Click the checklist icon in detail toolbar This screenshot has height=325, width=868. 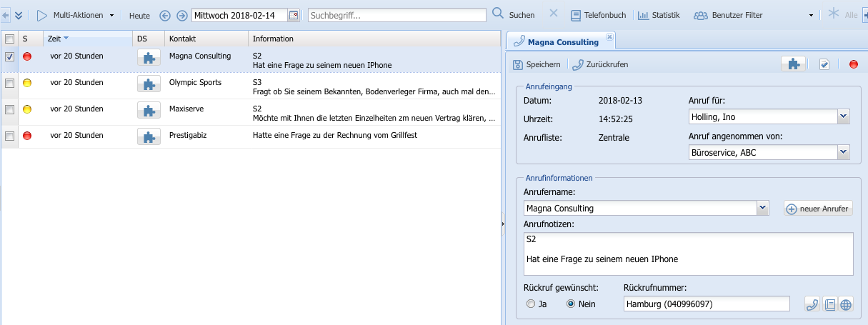pos(824,64)
